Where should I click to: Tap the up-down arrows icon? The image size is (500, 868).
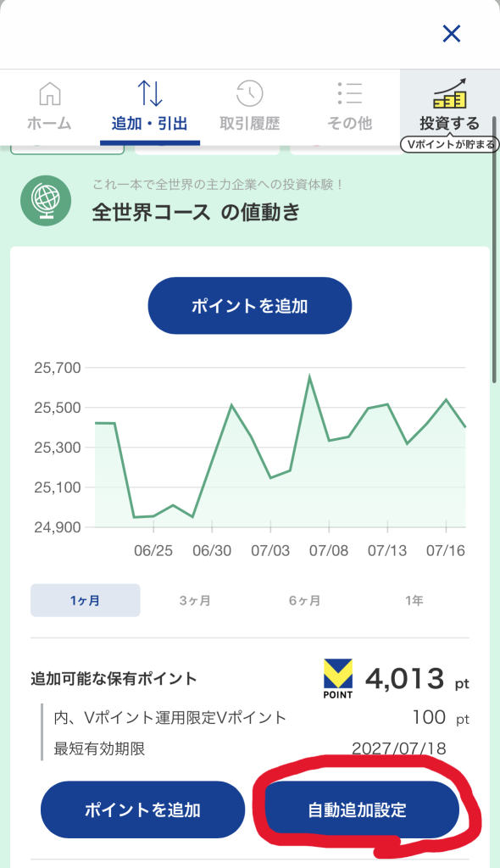click(149, 93)
